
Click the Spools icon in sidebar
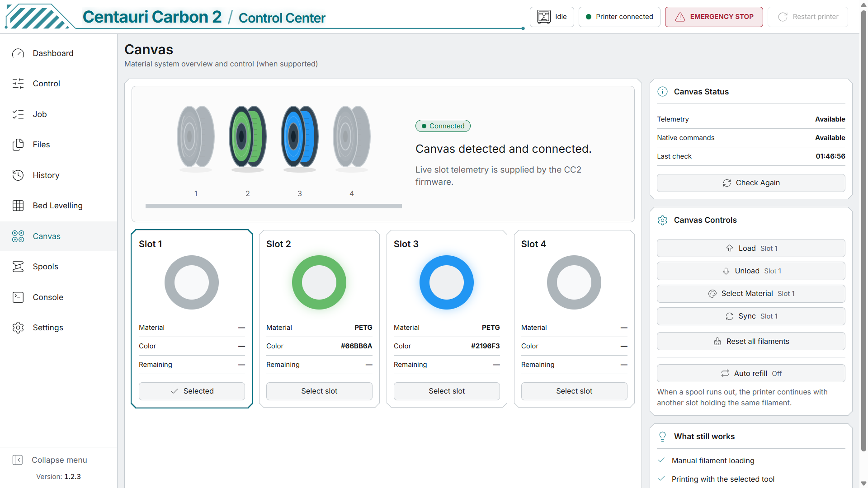coord(18,267)
